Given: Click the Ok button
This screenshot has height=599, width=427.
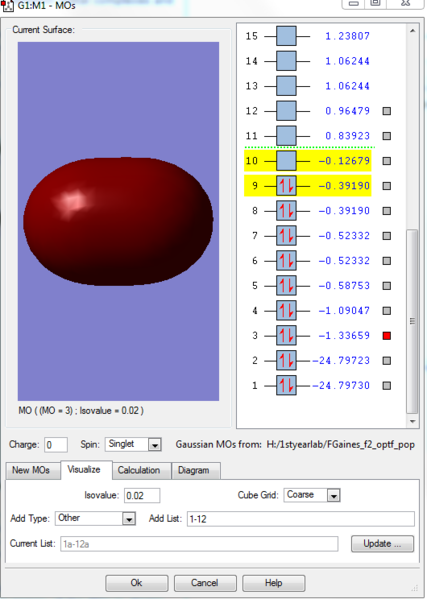Looking at the screenshot, I should click(x=137, y=583).
